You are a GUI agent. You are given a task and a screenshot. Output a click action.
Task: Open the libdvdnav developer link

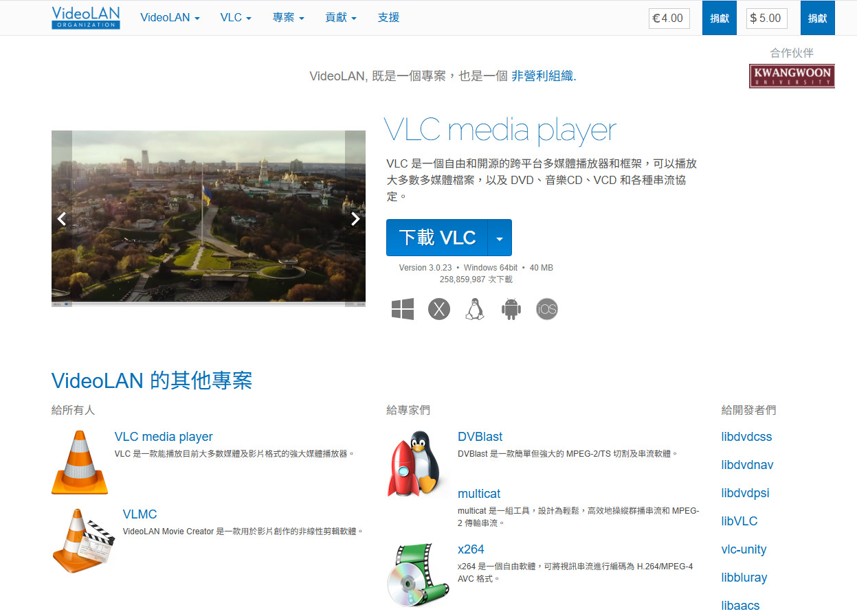(747, 465)
